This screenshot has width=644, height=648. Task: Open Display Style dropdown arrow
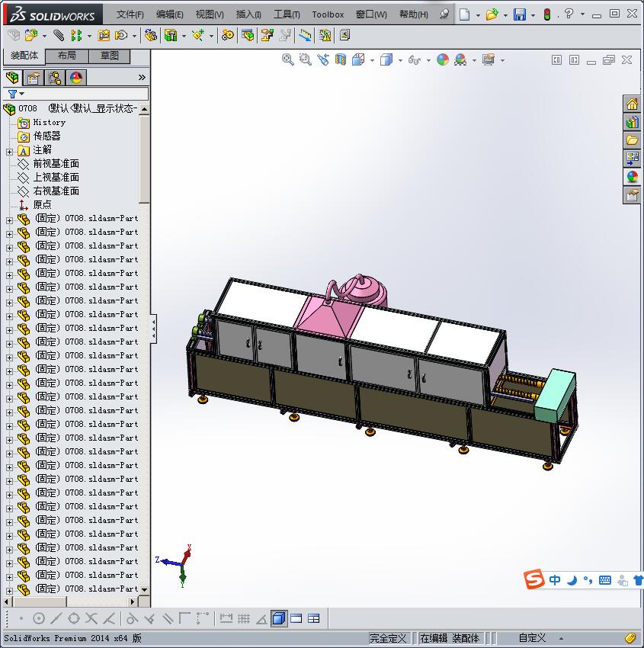pyautogui.click(x=400, y=60)
